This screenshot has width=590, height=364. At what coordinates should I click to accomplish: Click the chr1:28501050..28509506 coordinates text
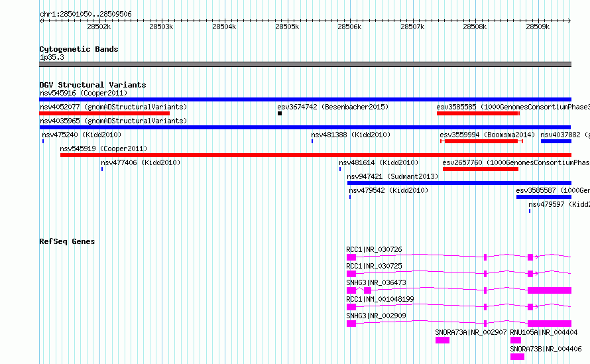pos(86,15)
